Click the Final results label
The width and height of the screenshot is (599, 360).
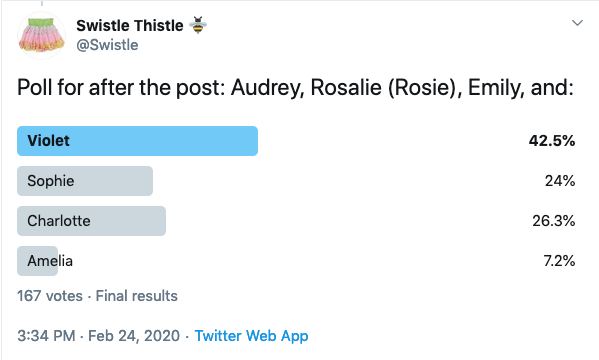tap(136, 296)
